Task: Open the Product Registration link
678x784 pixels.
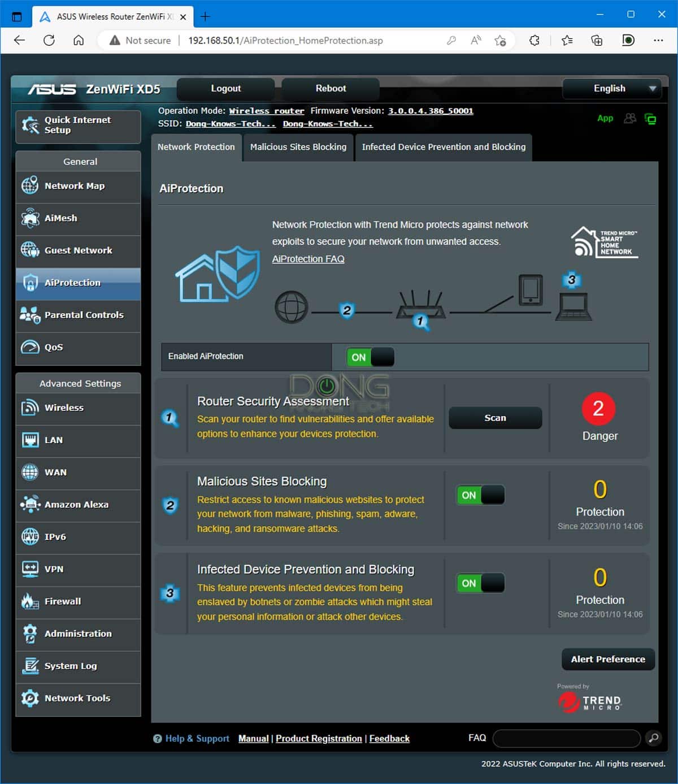Action: tap(319, 738)
